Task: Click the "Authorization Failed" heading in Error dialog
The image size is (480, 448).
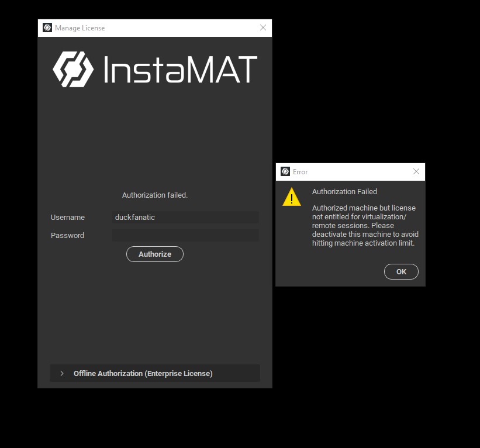Action: click(344, 192)
